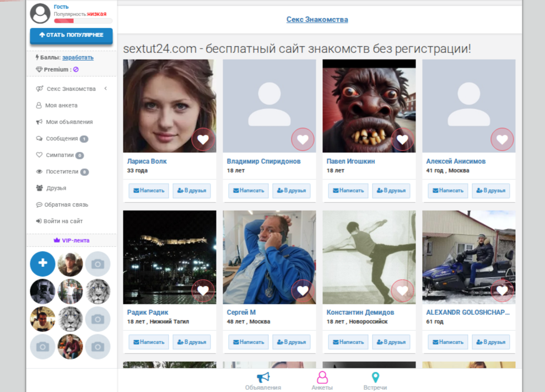Viewport: 545px width, 392px height.
Task: Add yourself to VIP feed with plus icon
Action: point(42,264)
